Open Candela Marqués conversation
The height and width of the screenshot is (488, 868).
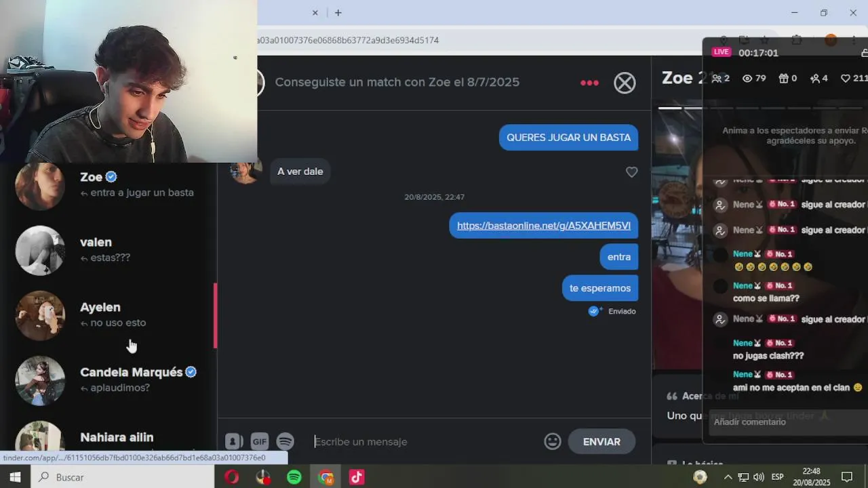(x=108, y=380)
